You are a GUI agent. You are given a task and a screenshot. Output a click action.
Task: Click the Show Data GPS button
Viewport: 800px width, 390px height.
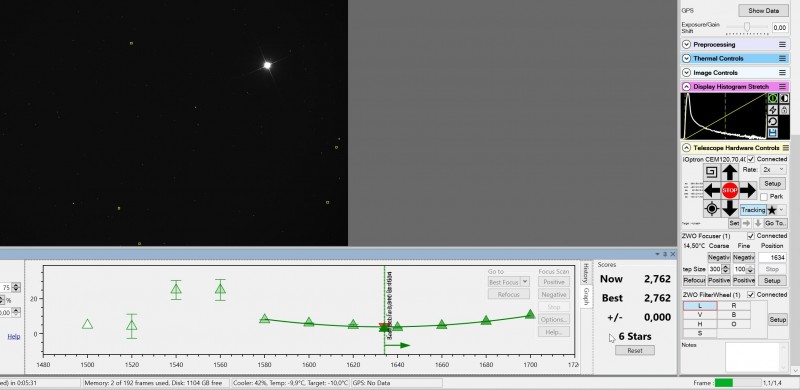[763, 11]
